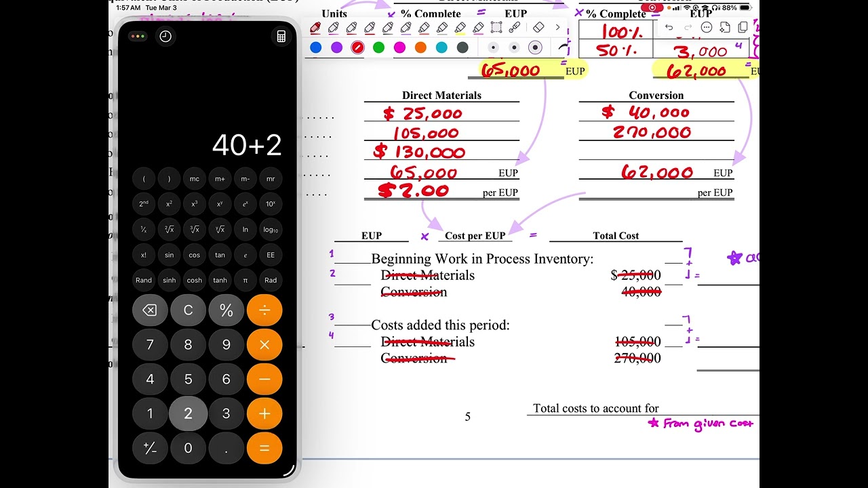868x488 pixels.
Task: Tap the pi constant key
Action: coord(245,280)
